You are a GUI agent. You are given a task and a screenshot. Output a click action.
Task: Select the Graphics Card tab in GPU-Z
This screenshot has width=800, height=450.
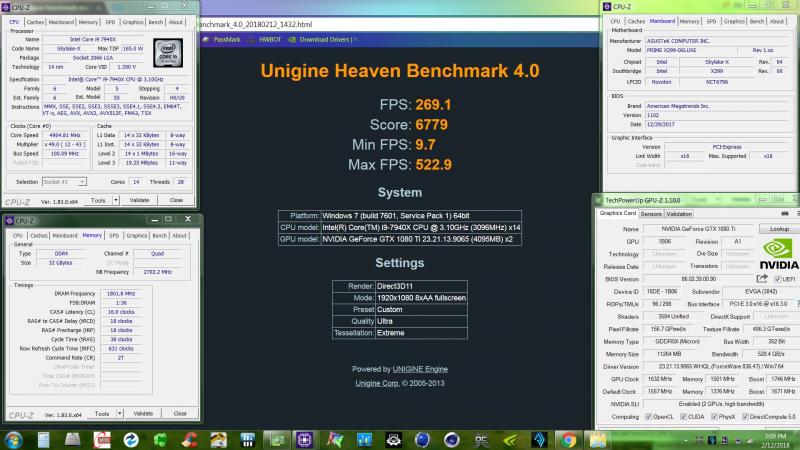[617, 213]
